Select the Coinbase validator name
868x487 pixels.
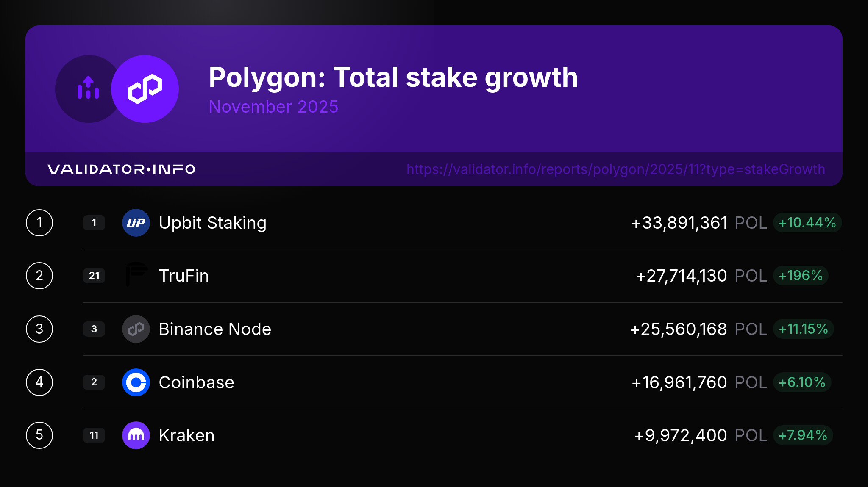pos(196,382)
